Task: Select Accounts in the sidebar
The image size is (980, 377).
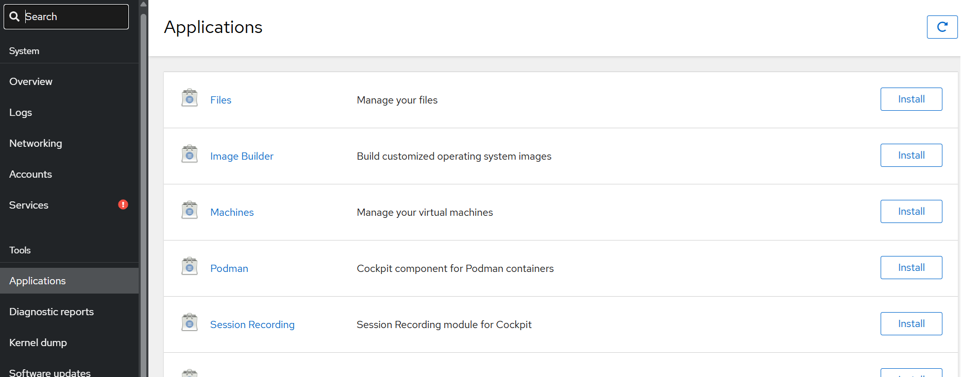Action: [30, 174]
